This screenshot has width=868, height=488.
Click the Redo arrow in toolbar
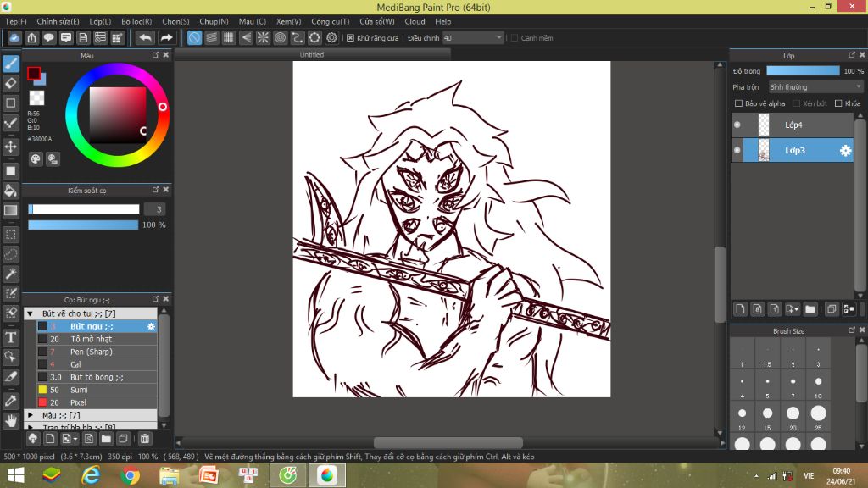[x=166, y=37]
